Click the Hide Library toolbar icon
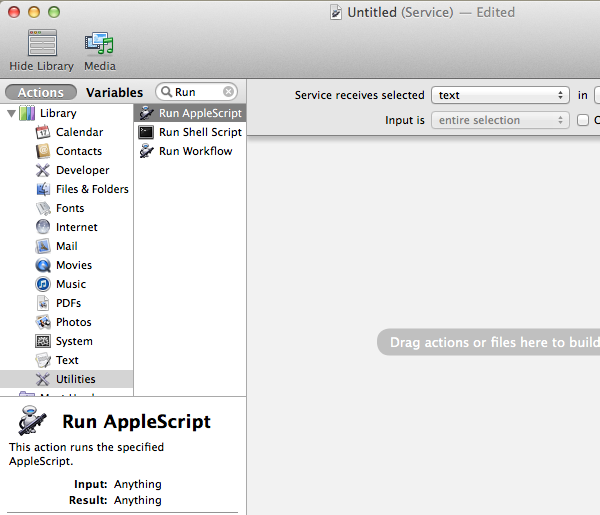The height and width of the screenshot is (515, 600). tap(42, 43)
